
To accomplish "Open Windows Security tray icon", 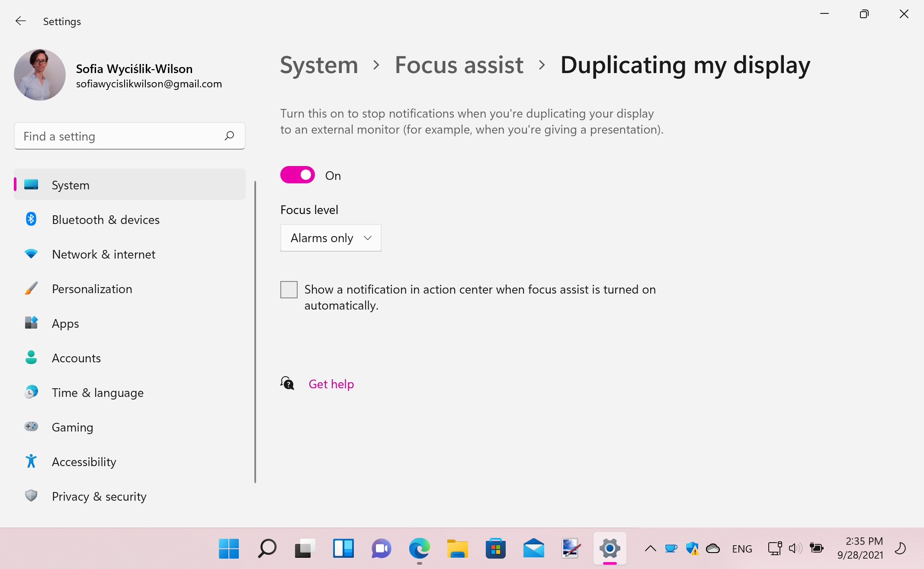I will (x=692, y=549).
